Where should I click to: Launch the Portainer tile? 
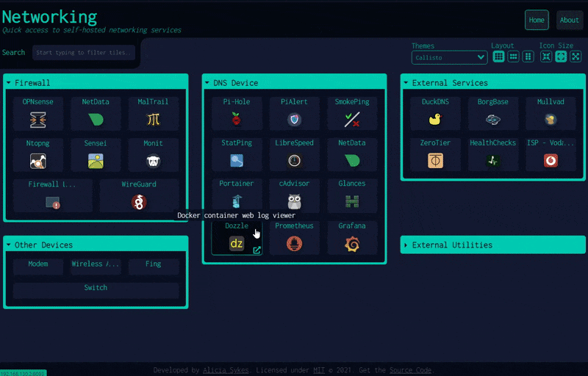(x=236, y=195)
